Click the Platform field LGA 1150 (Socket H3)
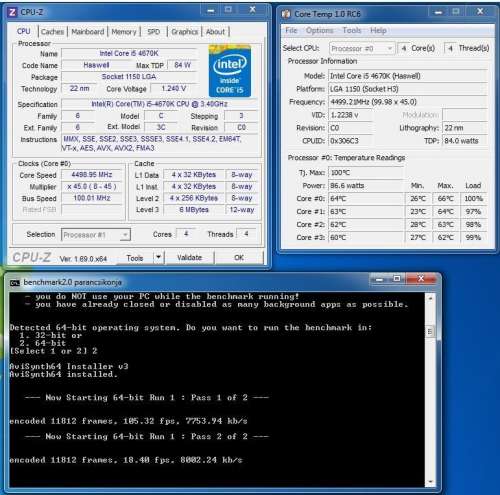This screenshot has width=500, height=495. pyautogui.click(x=408, y=89)
